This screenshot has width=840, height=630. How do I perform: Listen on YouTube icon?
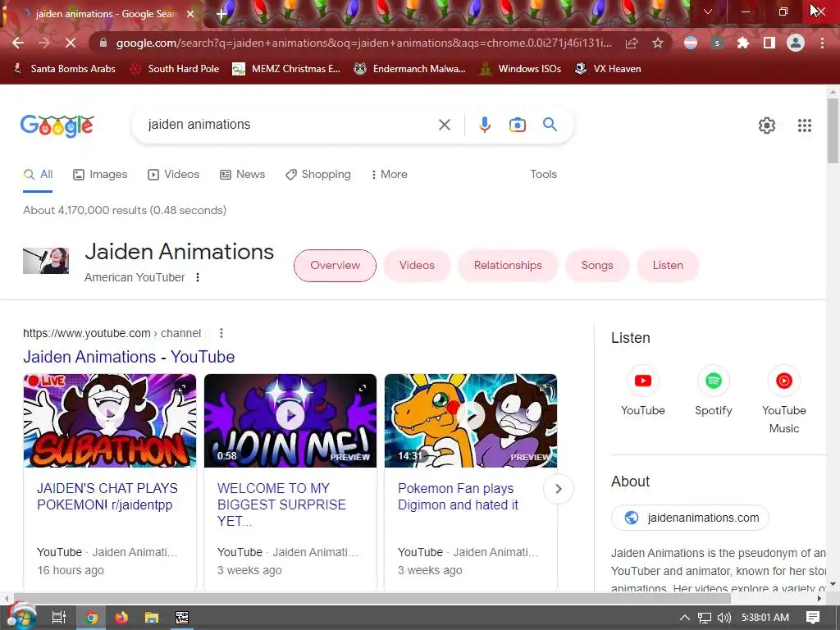coord(643,381)
